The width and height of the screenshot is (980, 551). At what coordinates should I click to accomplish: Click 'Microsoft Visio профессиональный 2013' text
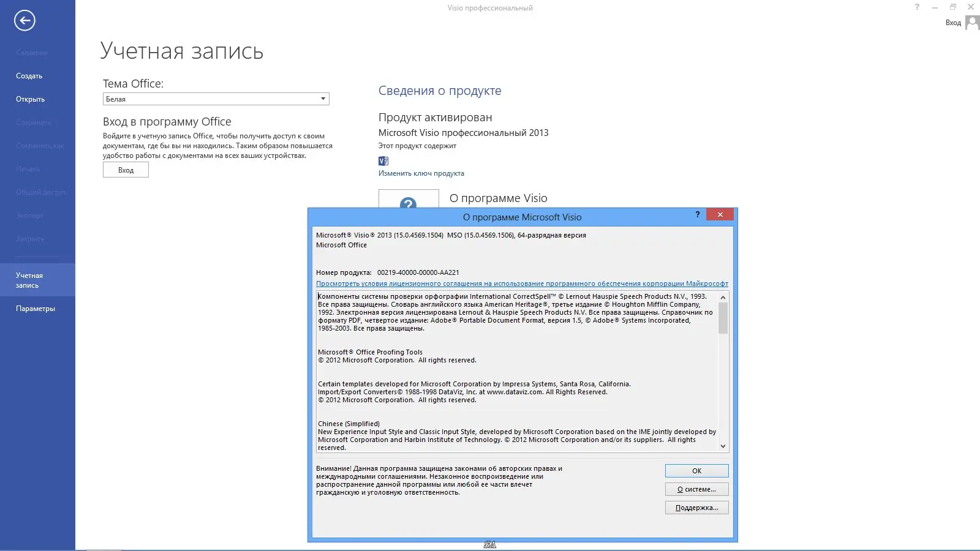(x=463, y=133)
